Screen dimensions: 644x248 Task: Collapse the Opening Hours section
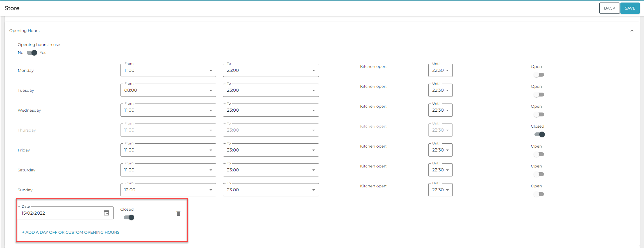click(632, 31)
